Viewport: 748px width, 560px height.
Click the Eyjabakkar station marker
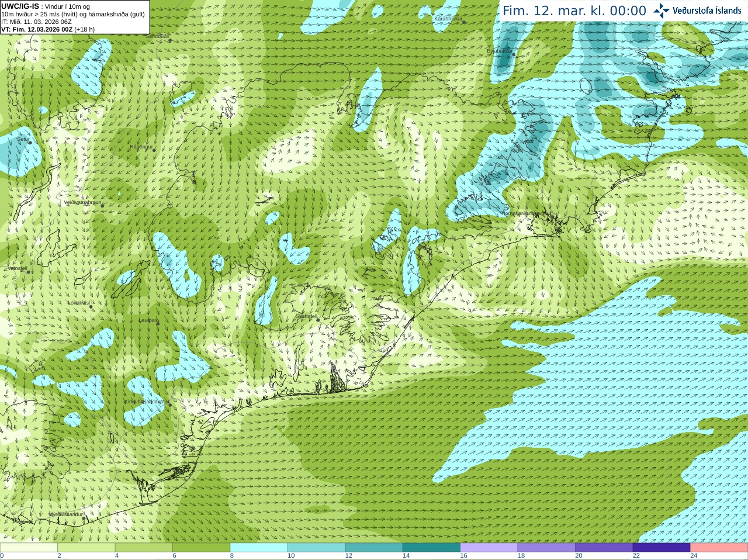(514, 54)
